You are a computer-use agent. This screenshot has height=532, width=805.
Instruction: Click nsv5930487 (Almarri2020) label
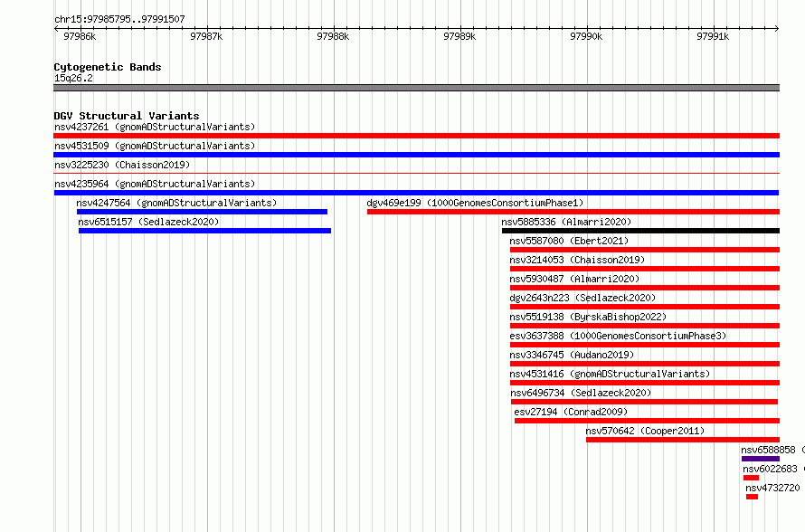[x=574, y=279]
